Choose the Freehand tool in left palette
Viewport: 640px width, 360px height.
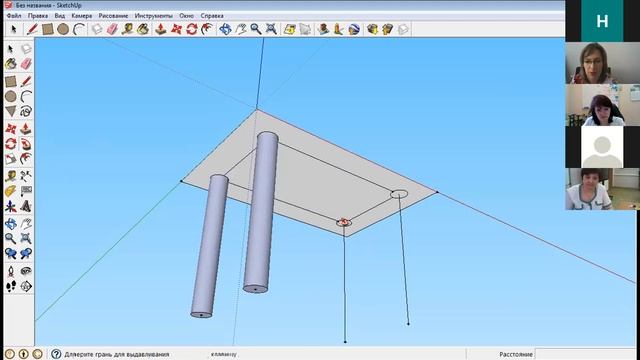coord(26,111)
